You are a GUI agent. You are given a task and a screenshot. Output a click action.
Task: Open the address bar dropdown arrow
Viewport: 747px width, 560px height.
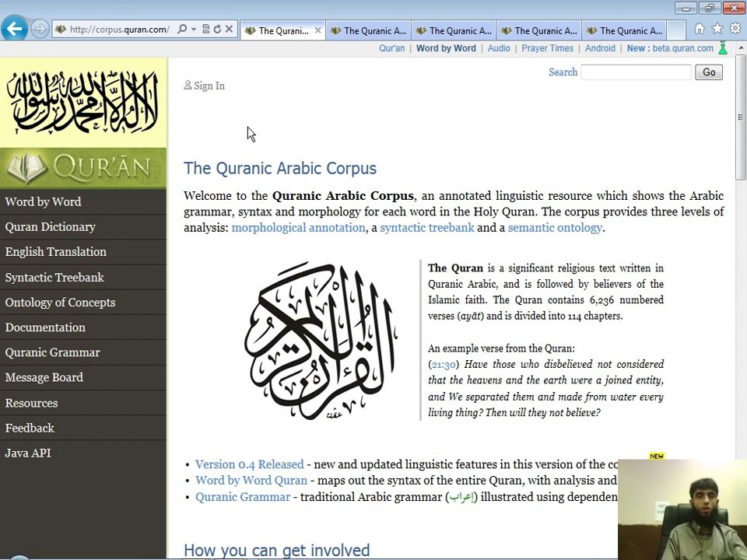pyautogui.click(x=194, y=29)
